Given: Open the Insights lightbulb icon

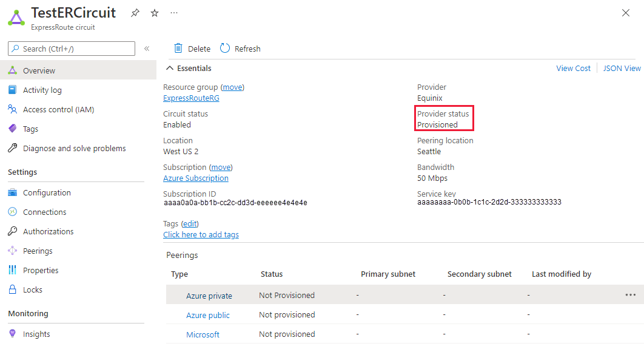Looking at the screenshot, I should (12, 334).
